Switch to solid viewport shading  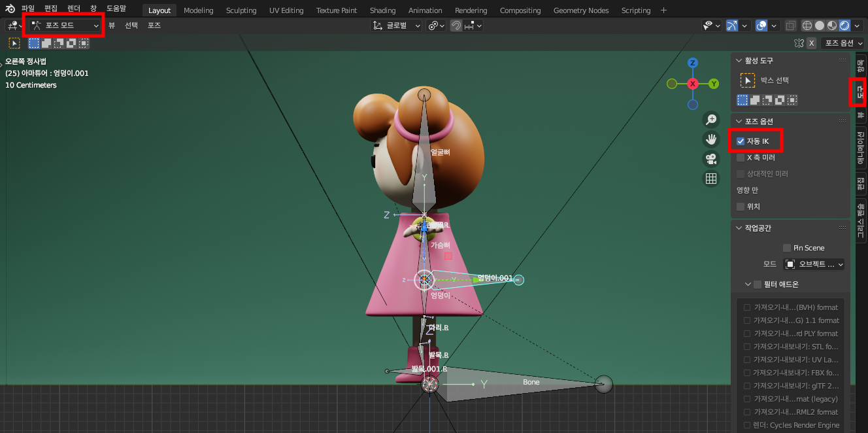click(820, 26)
